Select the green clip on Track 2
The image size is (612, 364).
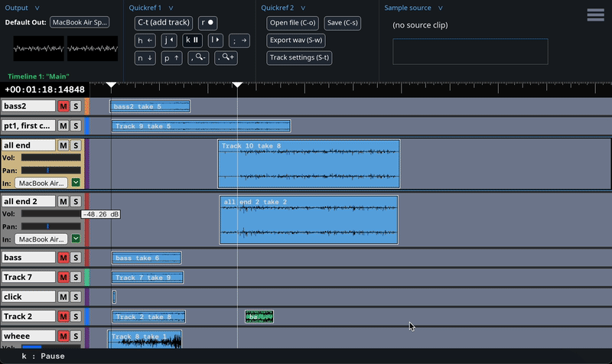tap(259, 317)
